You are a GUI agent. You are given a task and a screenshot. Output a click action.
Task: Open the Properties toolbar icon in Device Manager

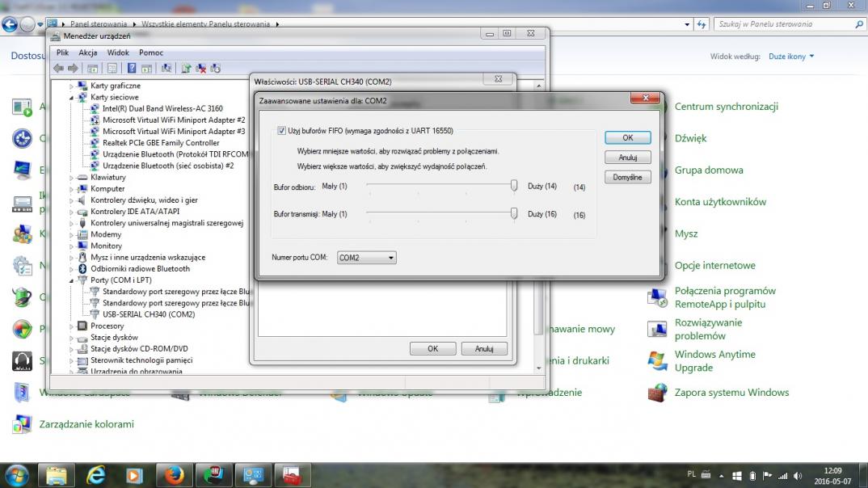[x=112, y=68]
